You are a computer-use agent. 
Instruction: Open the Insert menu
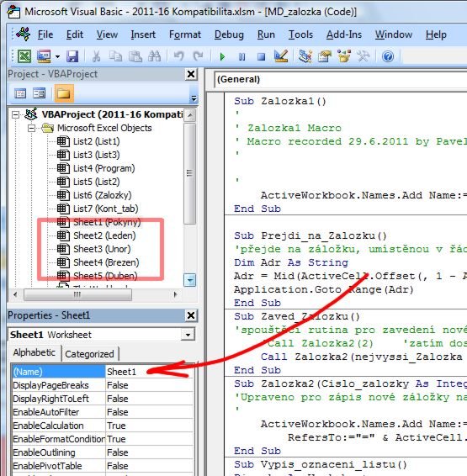pyautogui.click(x=143, y=34)
